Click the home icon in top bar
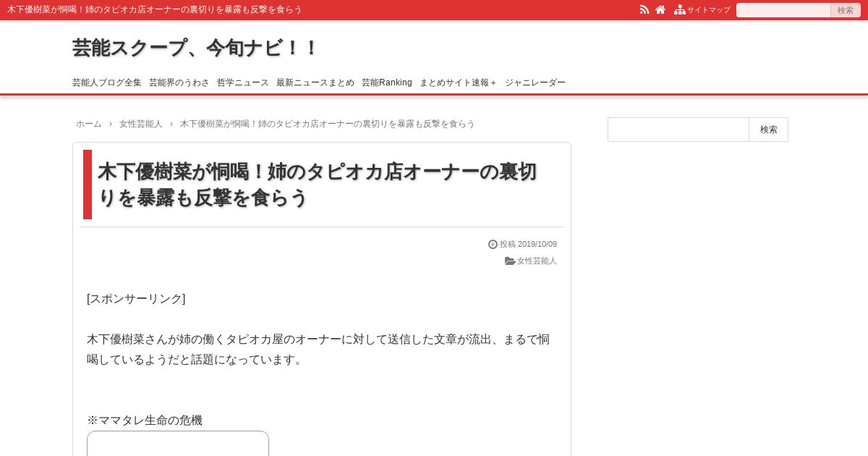 click(660, 9)
